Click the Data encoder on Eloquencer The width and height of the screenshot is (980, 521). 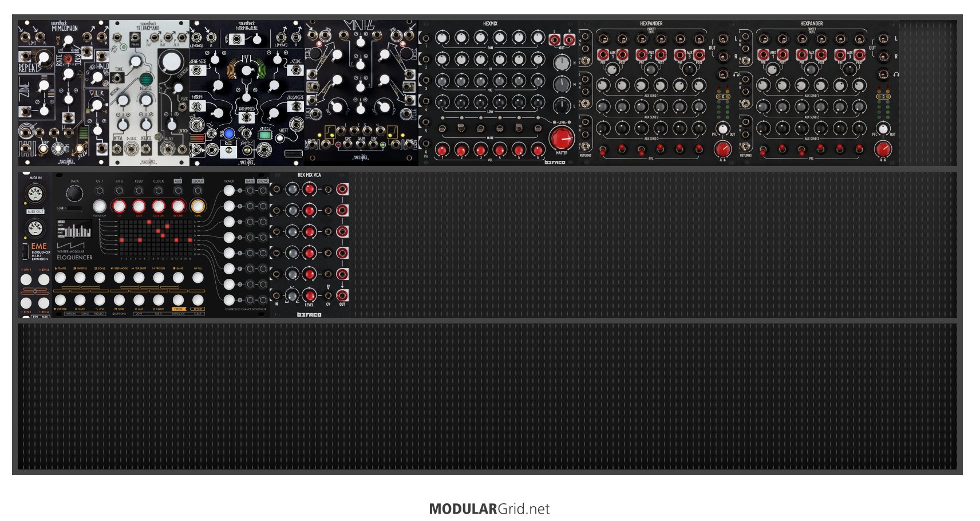click(74, 194)
